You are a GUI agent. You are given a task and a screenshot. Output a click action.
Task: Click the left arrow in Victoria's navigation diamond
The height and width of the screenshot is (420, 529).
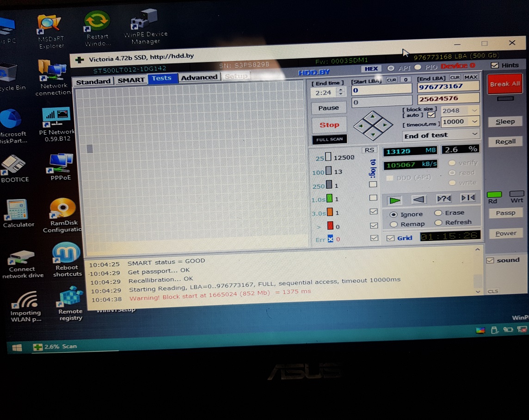[361, 126]
